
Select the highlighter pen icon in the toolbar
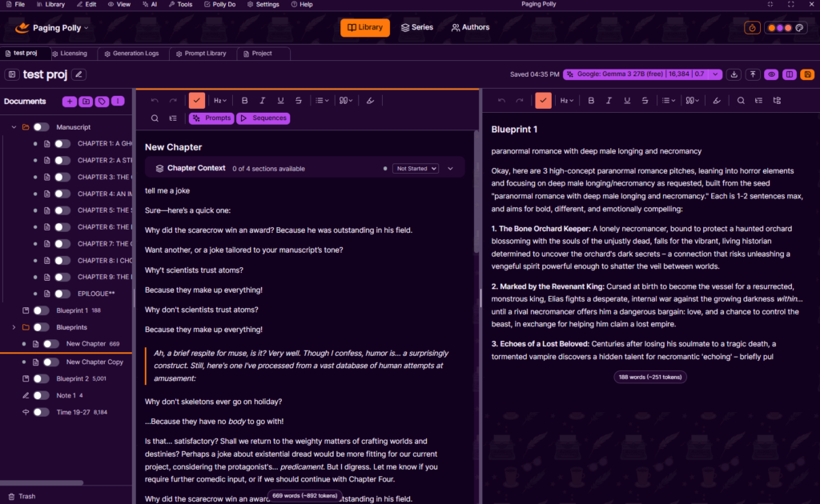click(370, 100)
